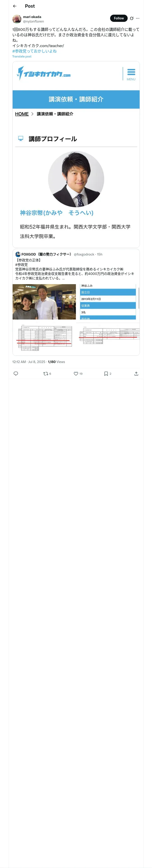
Task: Click Translate post link
Action: pyautogui.click(x=22, y=57)
